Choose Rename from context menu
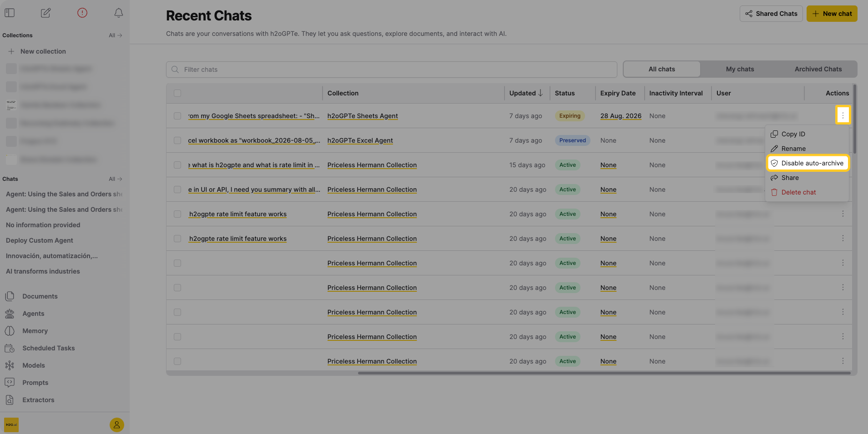This screenshot has width=868, height=434. [x=807, y=149]
